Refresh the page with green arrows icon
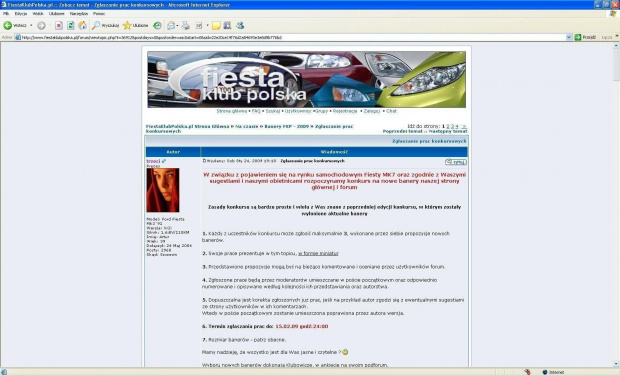 click(70, 25)
